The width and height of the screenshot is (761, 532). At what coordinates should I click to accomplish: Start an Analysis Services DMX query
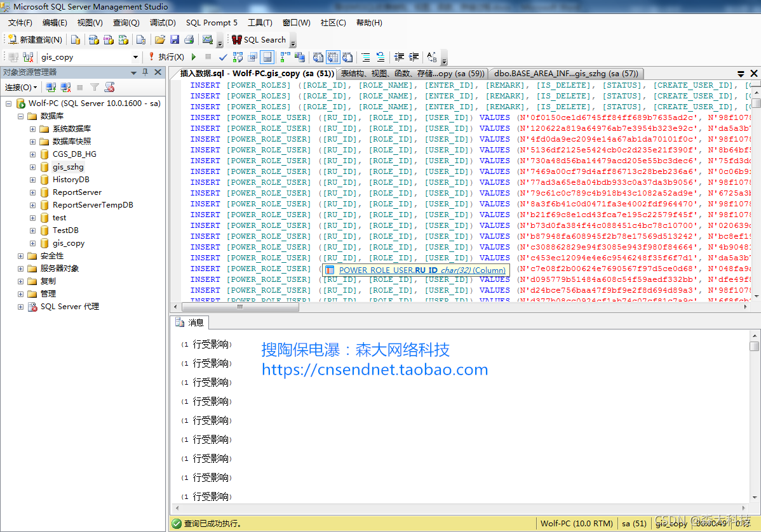pos(109,40)
